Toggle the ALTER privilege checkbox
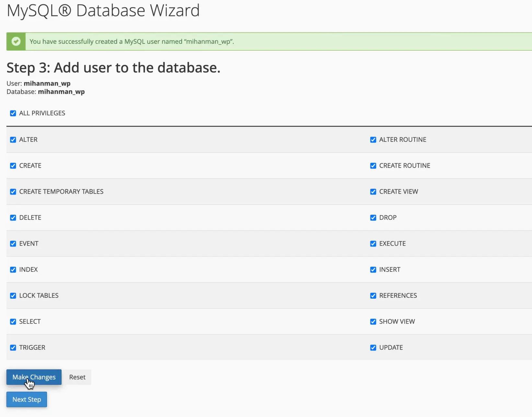532x417 pixels. (13, 140)
